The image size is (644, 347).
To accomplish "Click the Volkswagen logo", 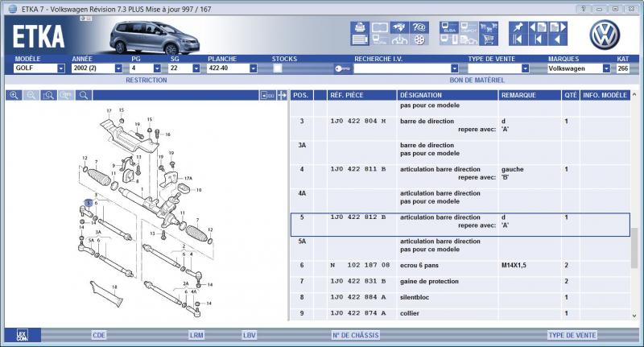I will (x=605, y=35).
